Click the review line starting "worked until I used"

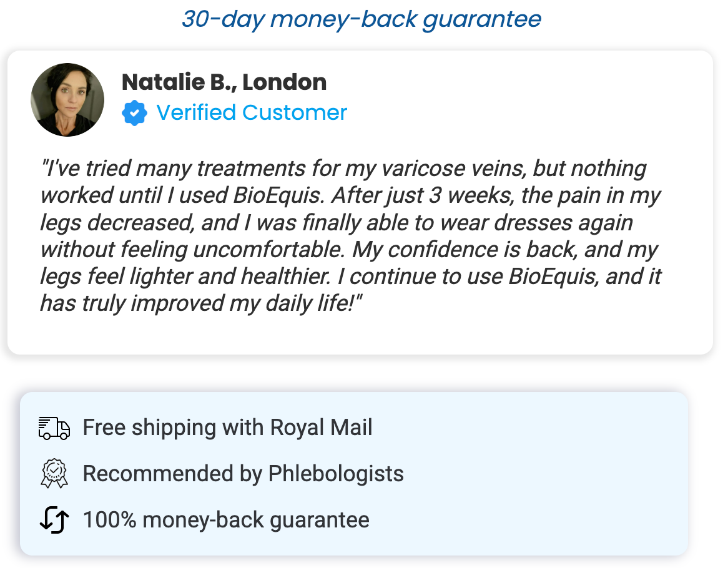tap(350, 195)
